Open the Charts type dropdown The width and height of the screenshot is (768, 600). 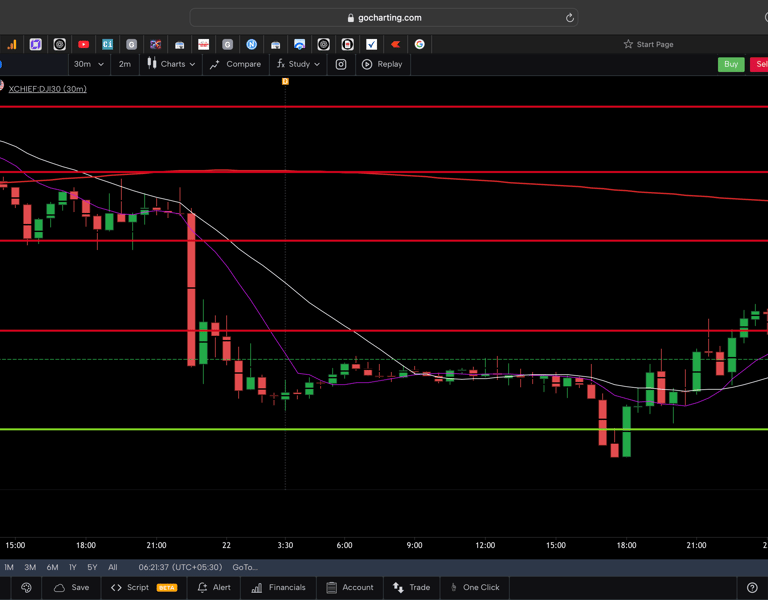click(x=171, y=64)
